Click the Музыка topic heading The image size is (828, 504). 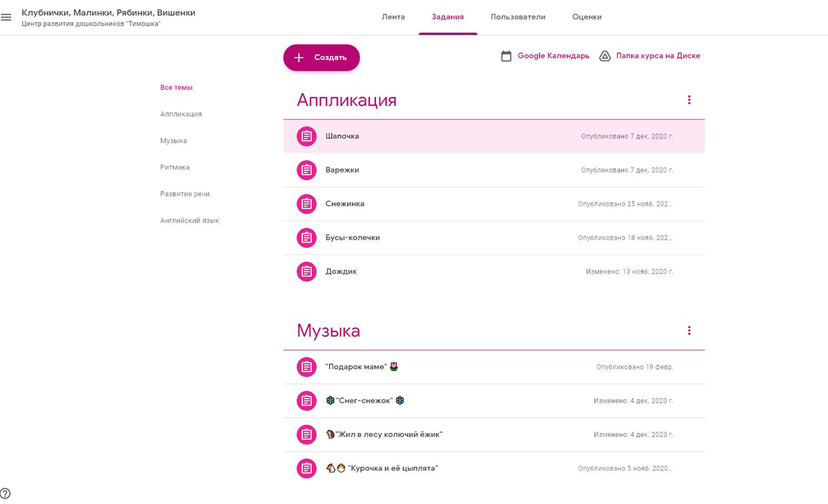[x=328, y=331]
